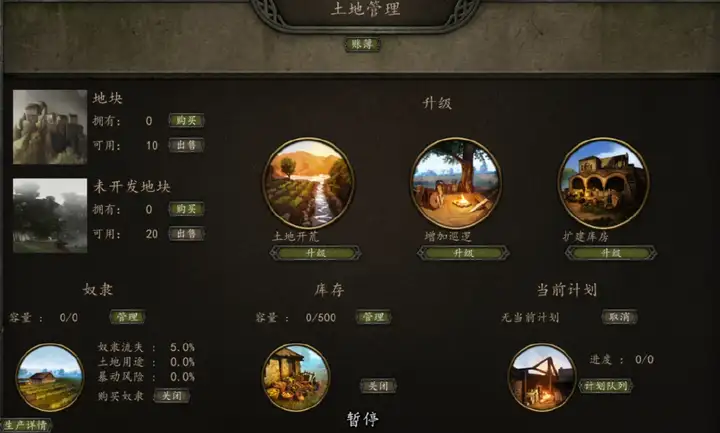Click 升级 under 扩建库房
This screenshot has width=720, height=433.
[611, 253]
